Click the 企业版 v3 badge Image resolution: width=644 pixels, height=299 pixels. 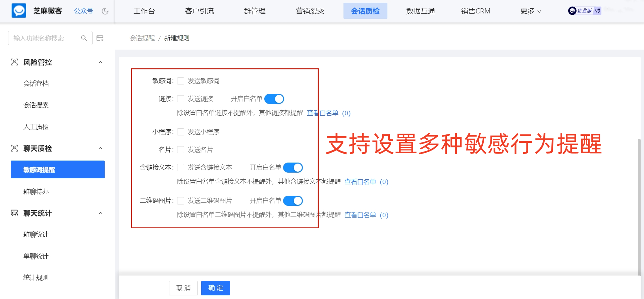click(x=585, y=11)
